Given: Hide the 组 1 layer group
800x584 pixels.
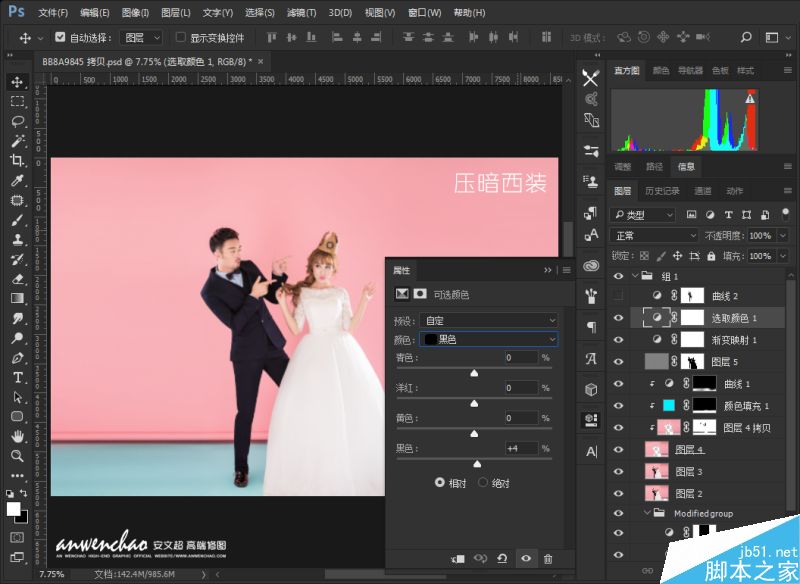Looking at the screenshot, I should [617, 275].
